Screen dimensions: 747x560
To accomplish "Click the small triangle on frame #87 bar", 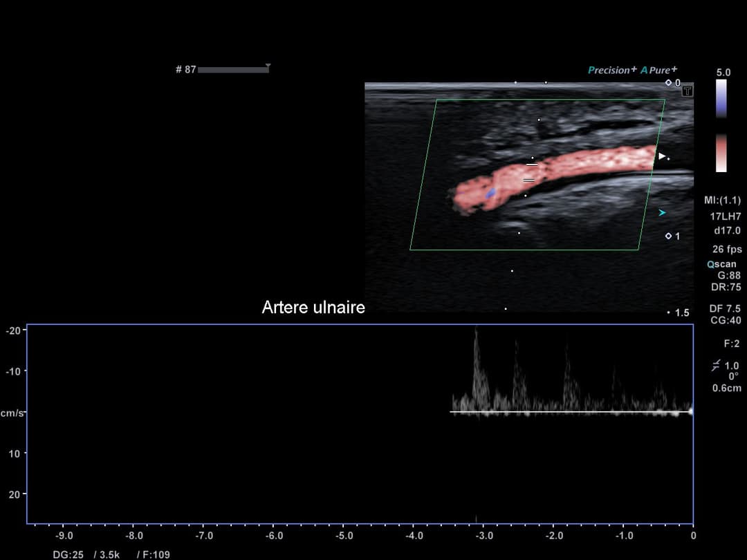I will (x=268, y=66).
